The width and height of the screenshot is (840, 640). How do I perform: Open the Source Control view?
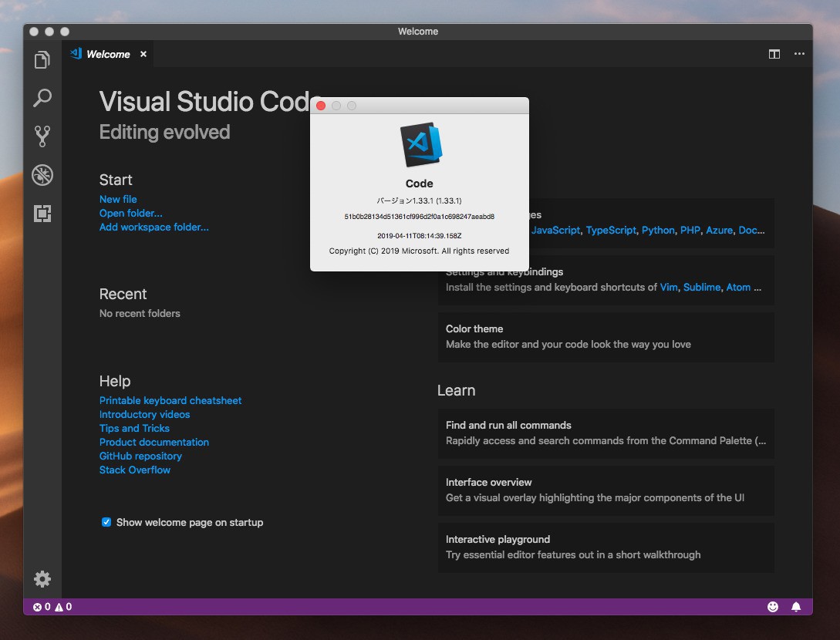pos(42,136)
